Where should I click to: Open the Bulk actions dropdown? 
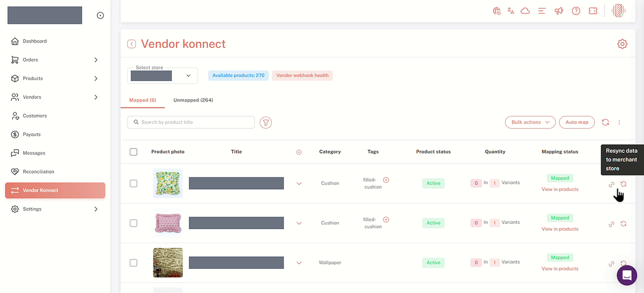(530, 122)
